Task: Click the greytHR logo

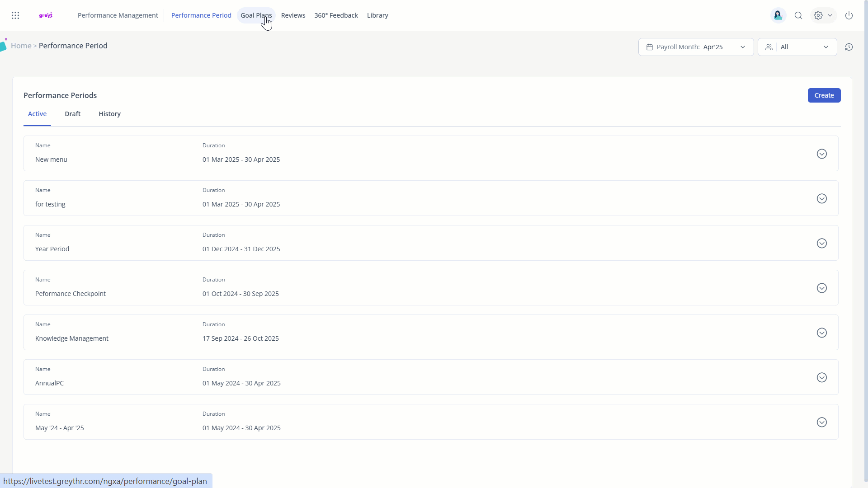Action: click(46, 15)
